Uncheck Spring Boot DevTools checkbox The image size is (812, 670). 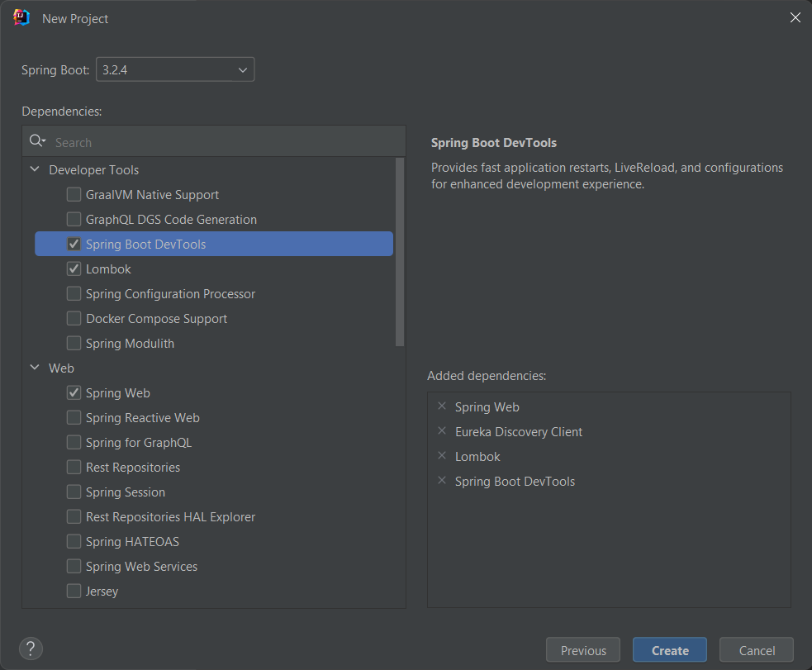tap(74, 245)
